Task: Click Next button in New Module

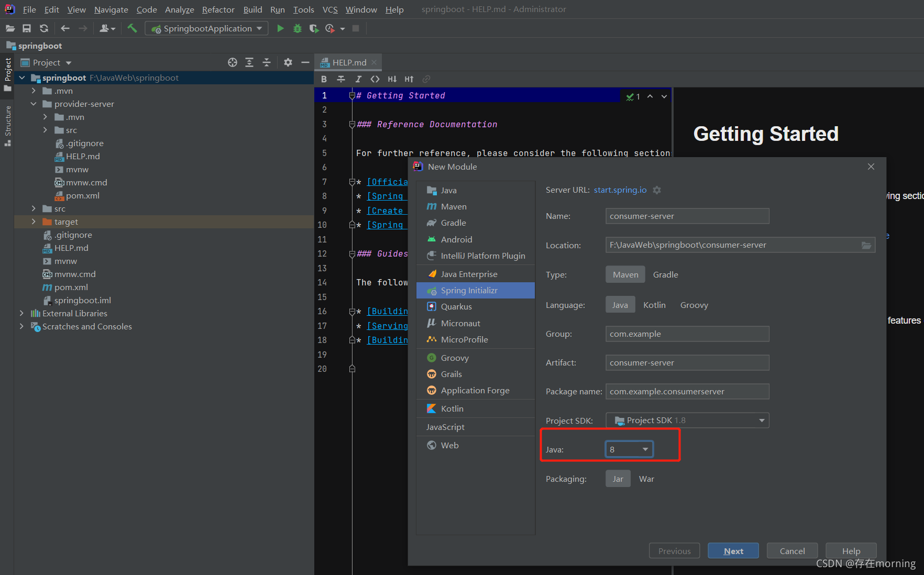Action: click(x=733, y=551)
